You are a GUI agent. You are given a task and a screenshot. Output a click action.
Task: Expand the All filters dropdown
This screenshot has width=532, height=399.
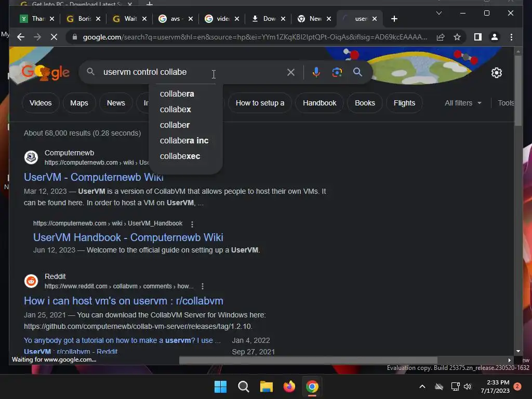pos(463,103)
